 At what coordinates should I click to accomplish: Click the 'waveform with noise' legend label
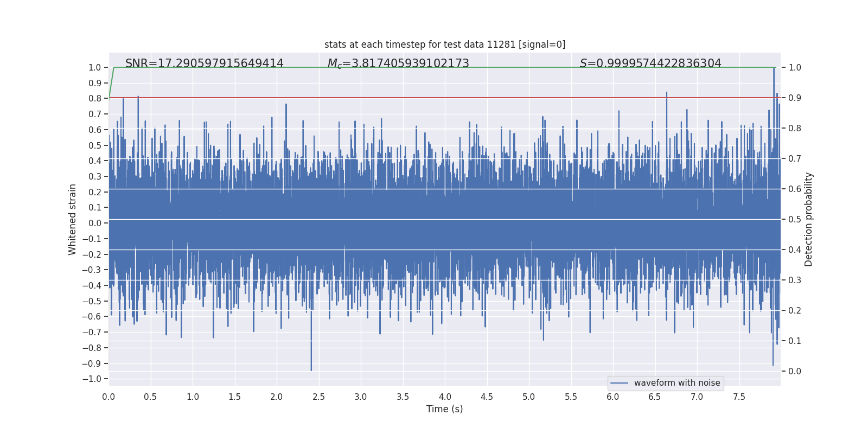point(676,383)
